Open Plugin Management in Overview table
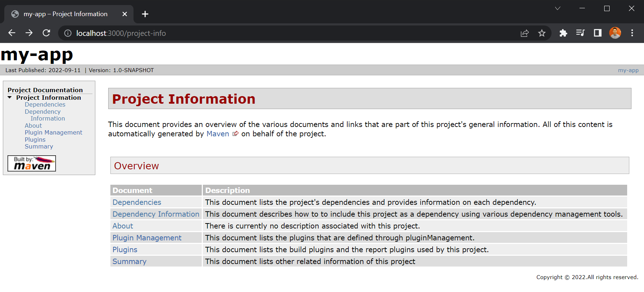 [147, 238]
